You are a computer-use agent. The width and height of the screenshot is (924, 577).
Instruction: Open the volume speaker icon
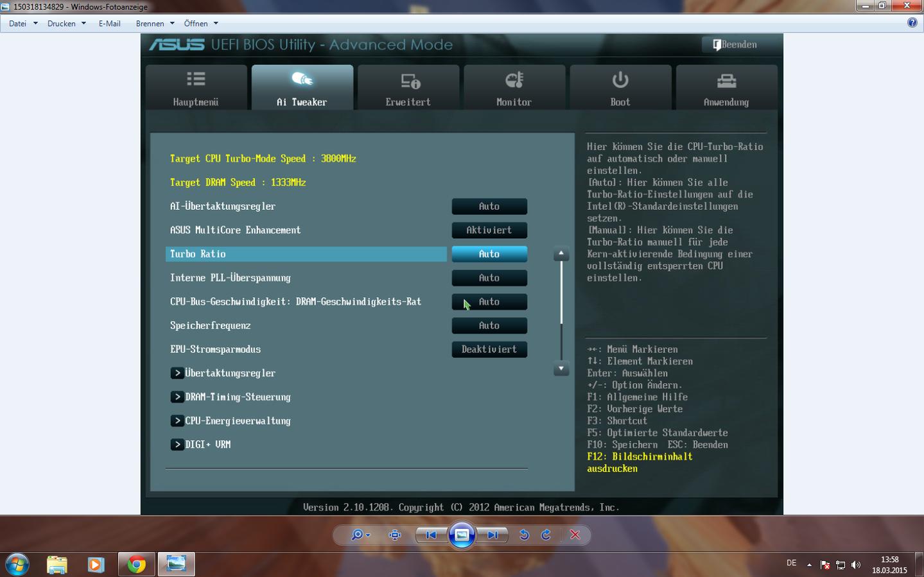tap(856, 565)
